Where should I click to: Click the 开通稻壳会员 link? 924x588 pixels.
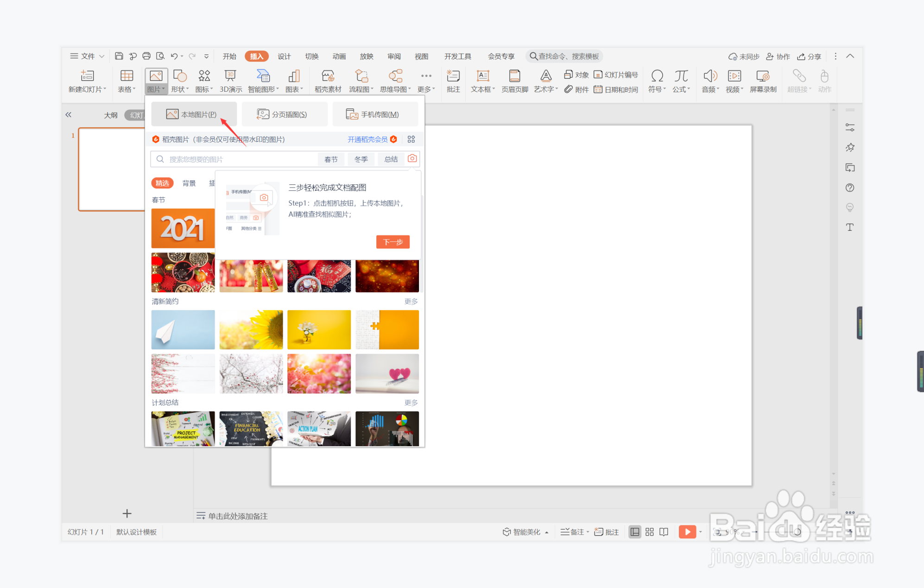[x=367, y=139]
